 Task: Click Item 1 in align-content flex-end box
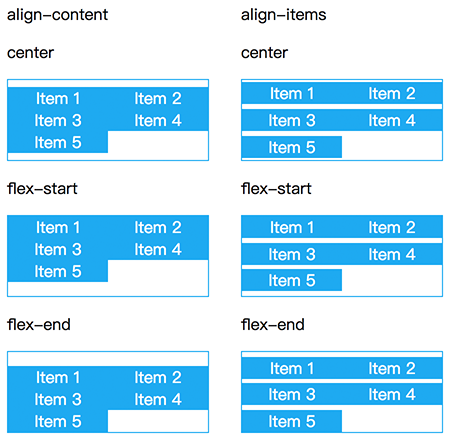click(x=58, y=377)
